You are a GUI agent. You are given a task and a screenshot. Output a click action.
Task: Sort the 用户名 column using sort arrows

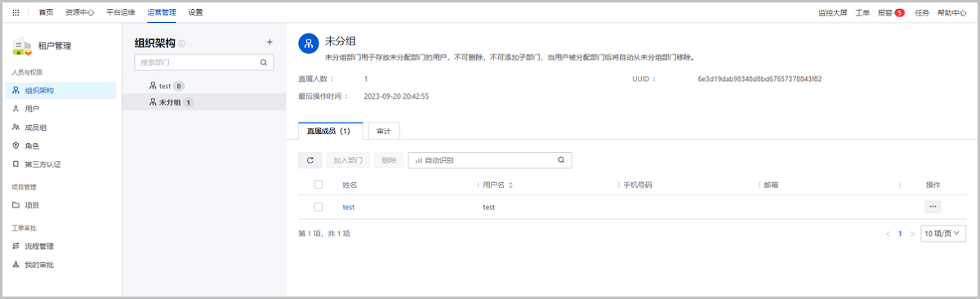coord(511,185)
